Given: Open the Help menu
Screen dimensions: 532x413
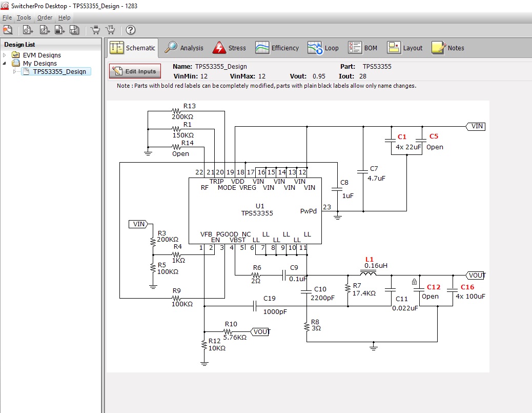Looking at the screenshot, I should [64, 17].
